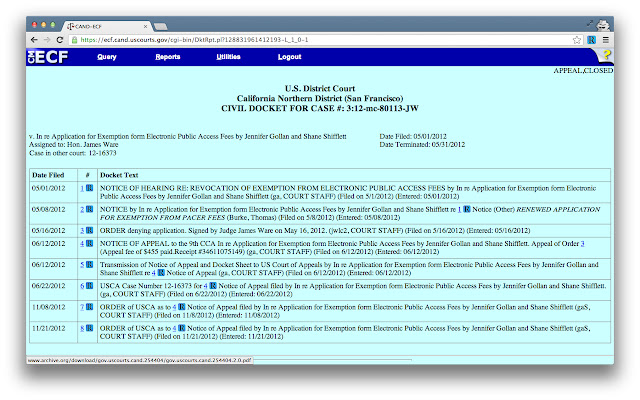Click RECAP icon beside docket entry 7

[89, 307]
